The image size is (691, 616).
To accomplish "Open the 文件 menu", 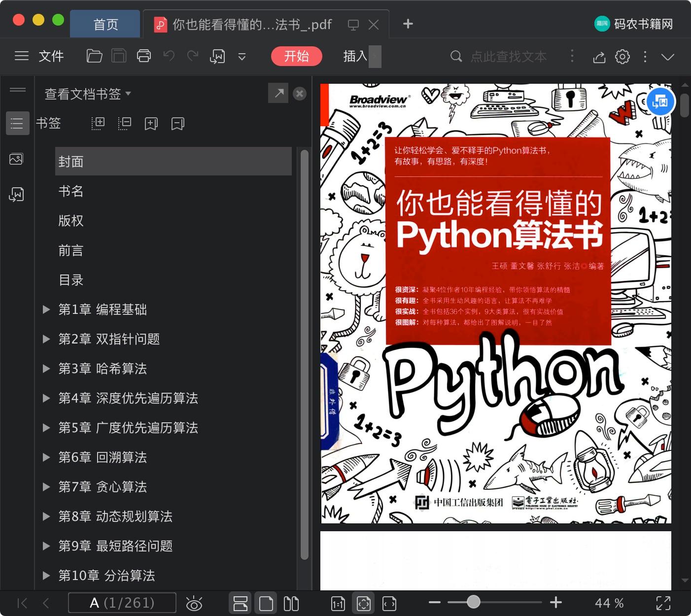I will [x=51, y=56].
